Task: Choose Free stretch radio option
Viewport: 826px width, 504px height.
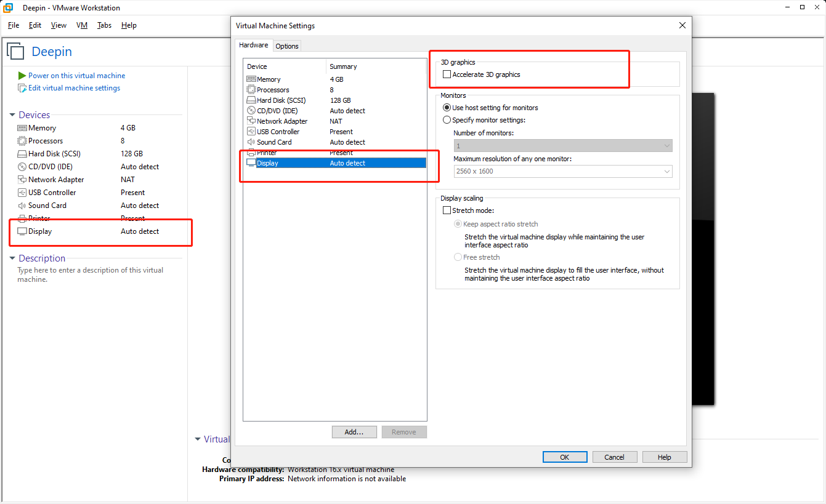Action: (x=458, y=257)
